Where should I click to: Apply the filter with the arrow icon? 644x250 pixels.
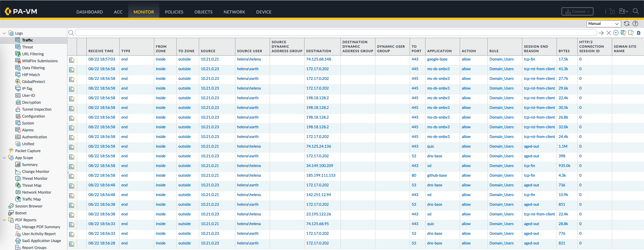coord(601,33)
